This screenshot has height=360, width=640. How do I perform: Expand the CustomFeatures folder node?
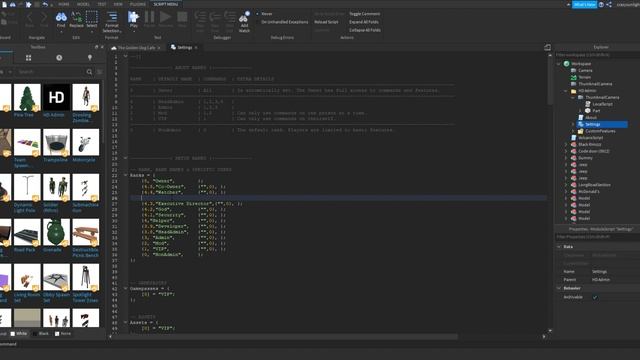(573, 131)
